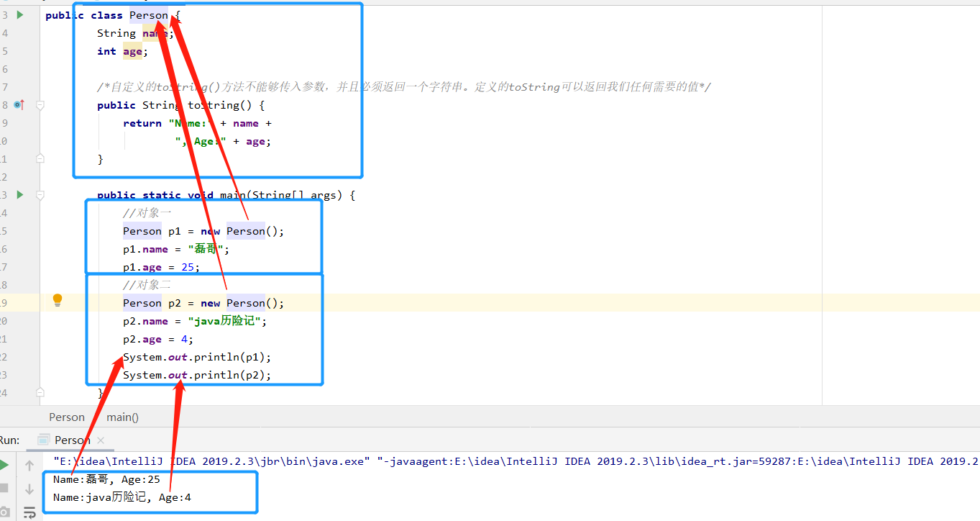980x521 pixels.
Task: Click the Person breadcrumb
Action: [67, 417]
